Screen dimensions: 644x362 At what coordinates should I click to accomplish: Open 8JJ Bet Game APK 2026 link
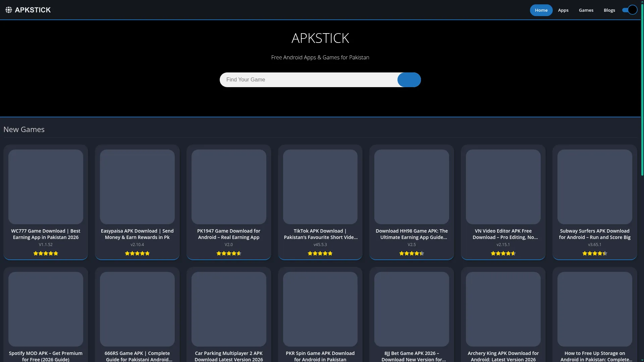[413, 356]
